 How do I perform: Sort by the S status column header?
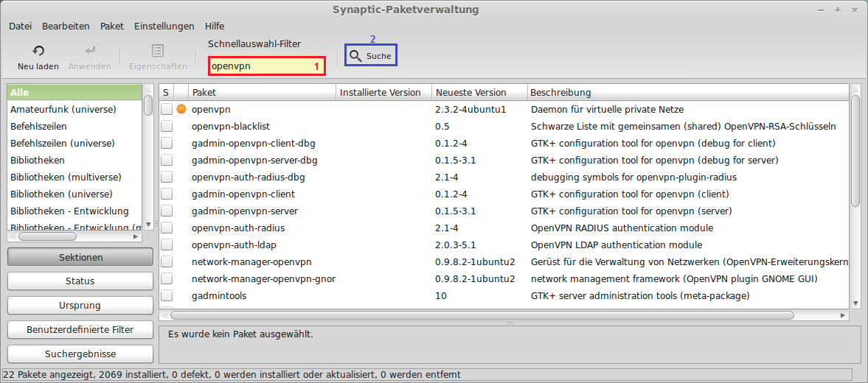[166, 92]
